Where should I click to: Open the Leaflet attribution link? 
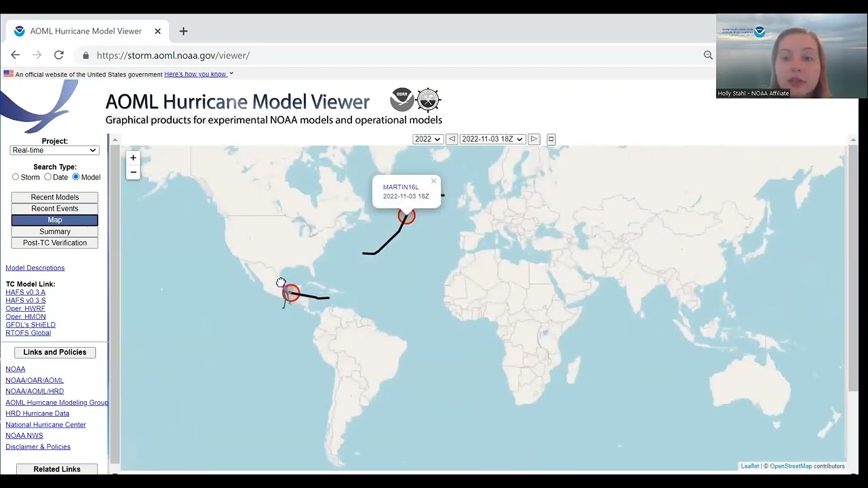tap(750, 466)
